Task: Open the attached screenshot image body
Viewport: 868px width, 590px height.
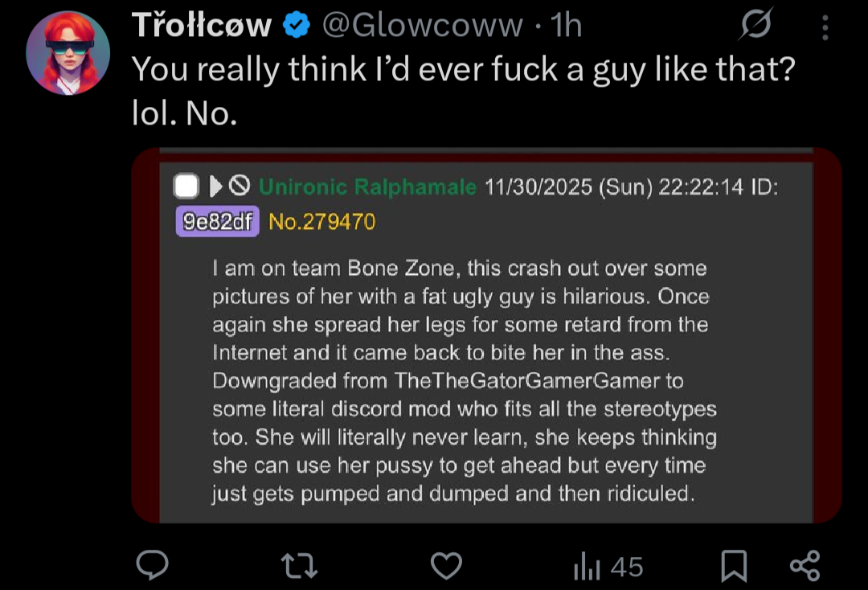Action: tap(485, 378)
